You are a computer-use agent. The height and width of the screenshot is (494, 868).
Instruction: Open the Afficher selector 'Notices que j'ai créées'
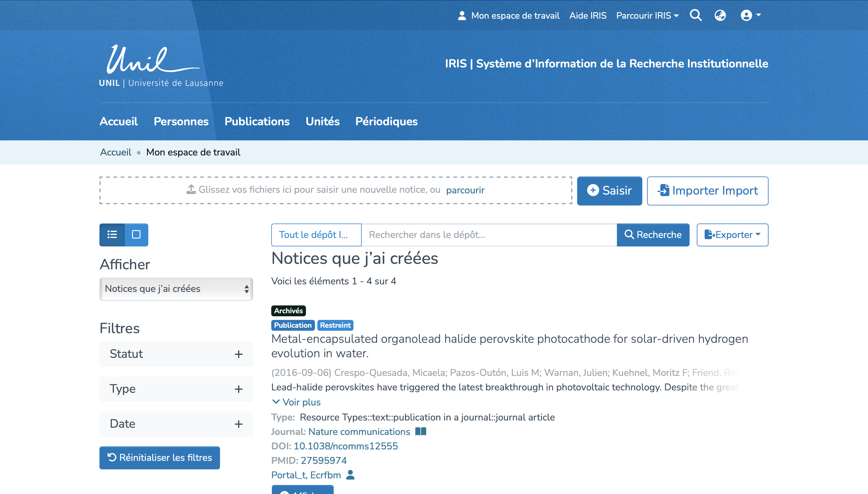176,289
